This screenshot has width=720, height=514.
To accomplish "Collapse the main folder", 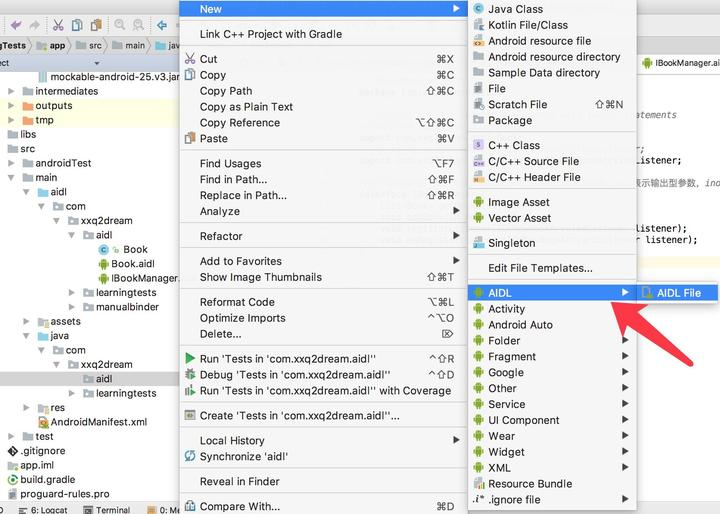I will coord(11,178).
